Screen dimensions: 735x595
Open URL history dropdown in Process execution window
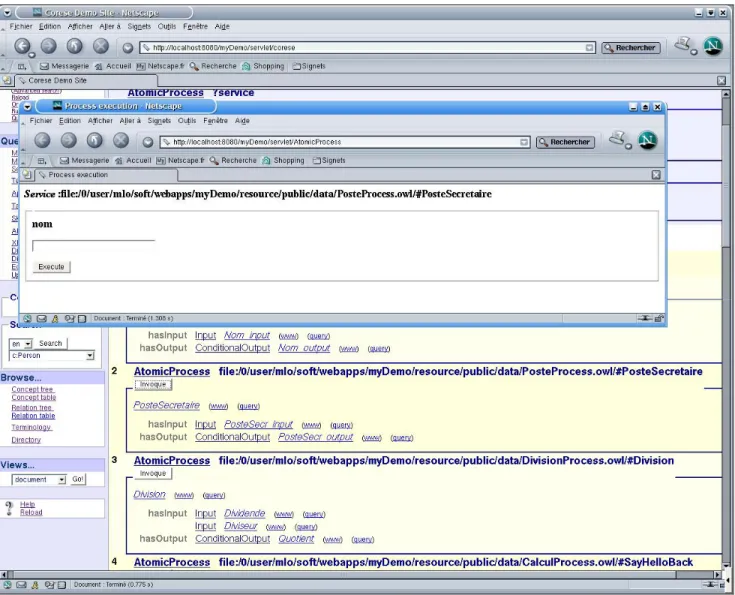(x=524, y=142)
